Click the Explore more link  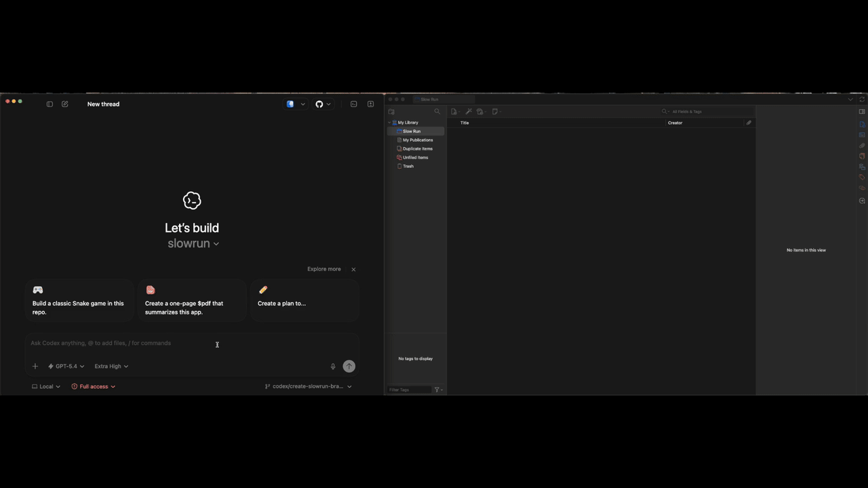pos(323,269)
